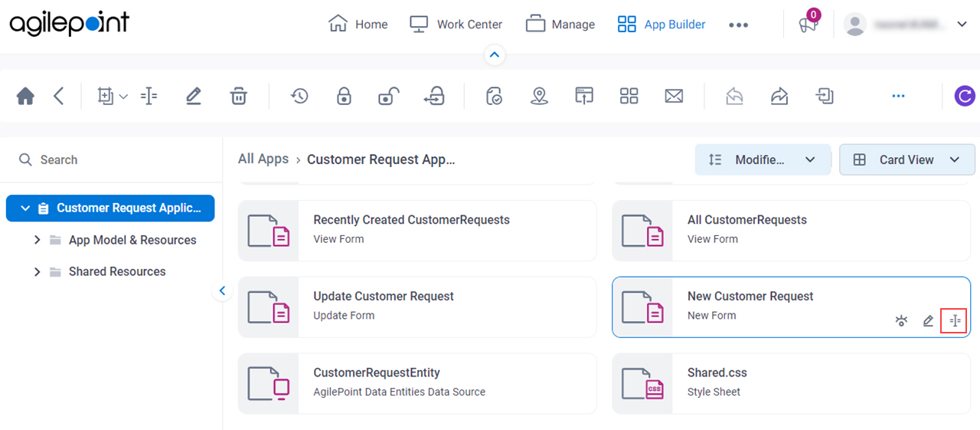Click the Search field in left panel
Viewport: 980px width, 430px height.
pos(111,159)
